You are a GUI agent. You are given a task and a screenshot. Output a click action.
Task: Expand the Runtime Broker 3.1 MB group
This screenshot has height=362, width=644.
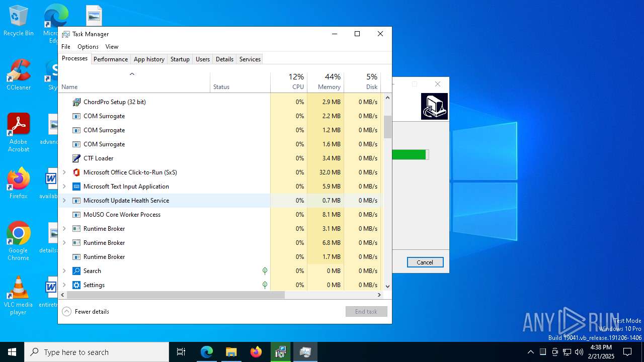[64, 229]
